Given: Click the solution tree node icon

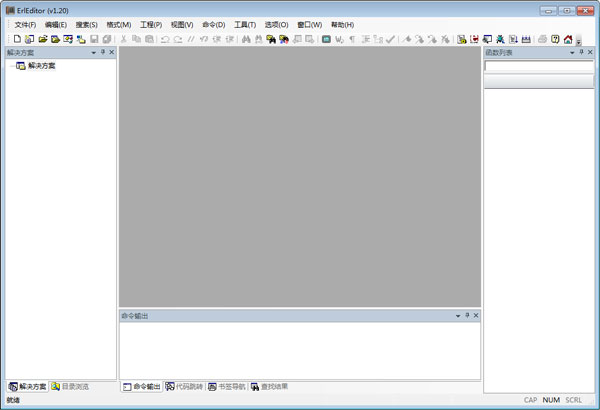Looking at the screenshot, I should point(21,66).
